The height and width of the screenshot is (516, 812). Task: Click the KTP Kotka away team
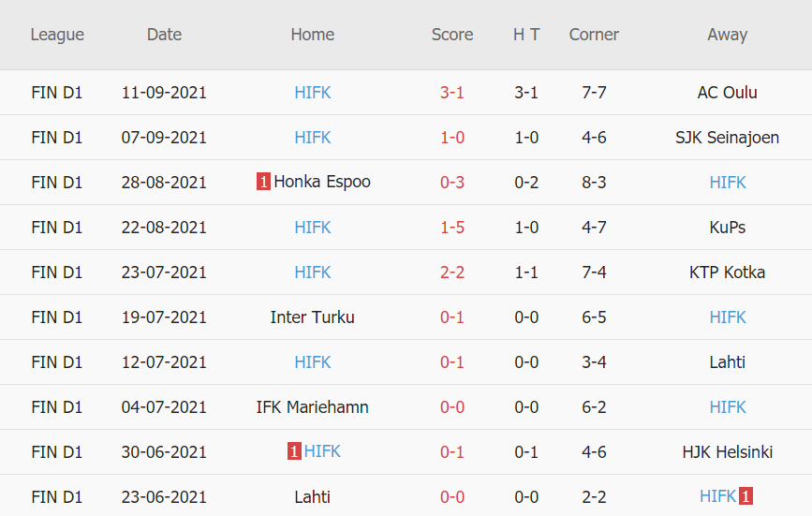728,272
